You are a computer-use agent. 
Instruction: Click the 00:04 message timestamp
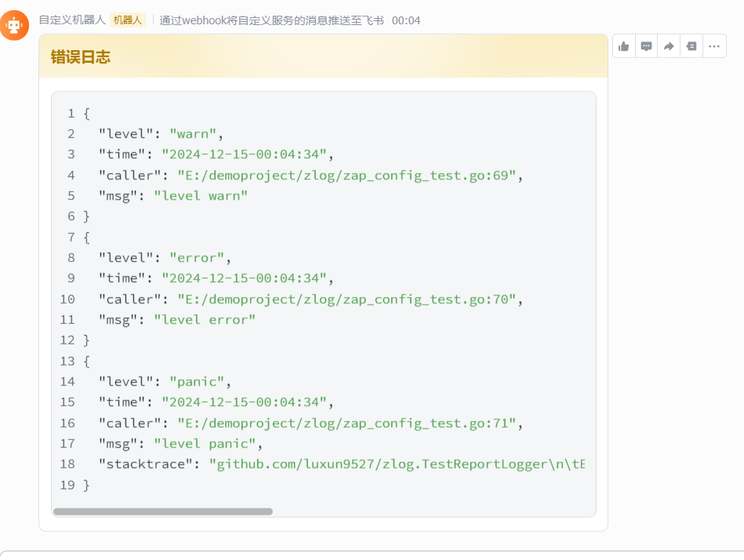[x=406, y=20]
